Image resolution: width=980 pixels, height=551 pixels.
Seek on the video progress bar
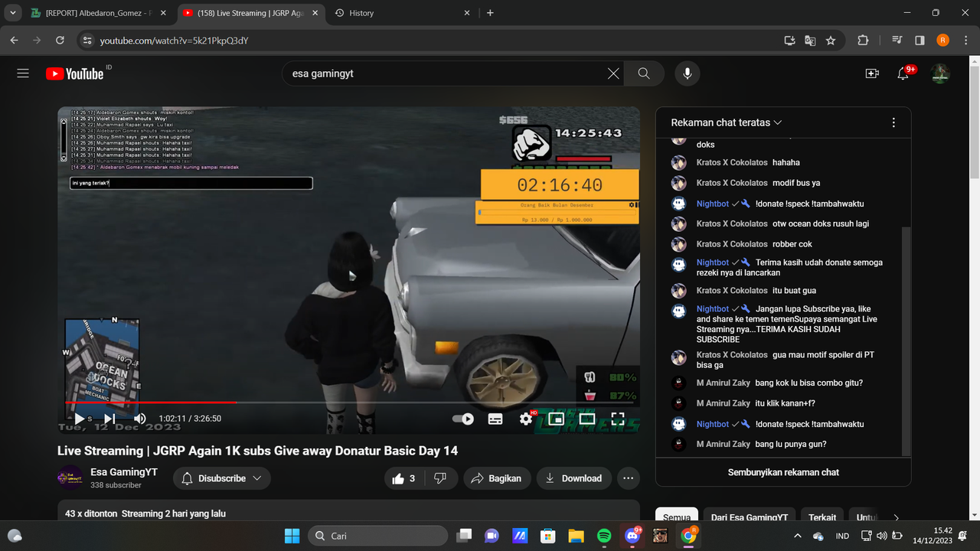click(348, 402)
